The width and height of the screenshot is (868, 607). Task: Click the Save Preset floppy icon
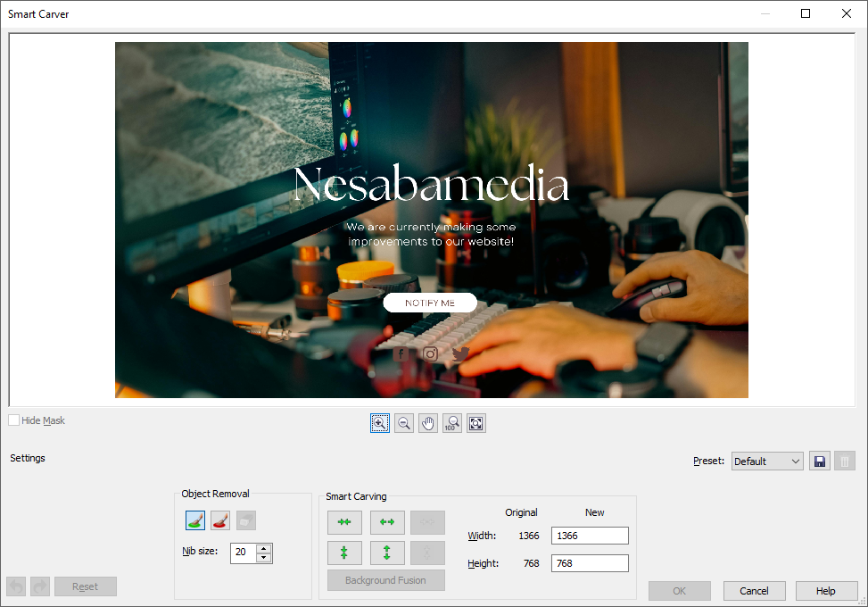pyautogui.click(x=819, y=461)
